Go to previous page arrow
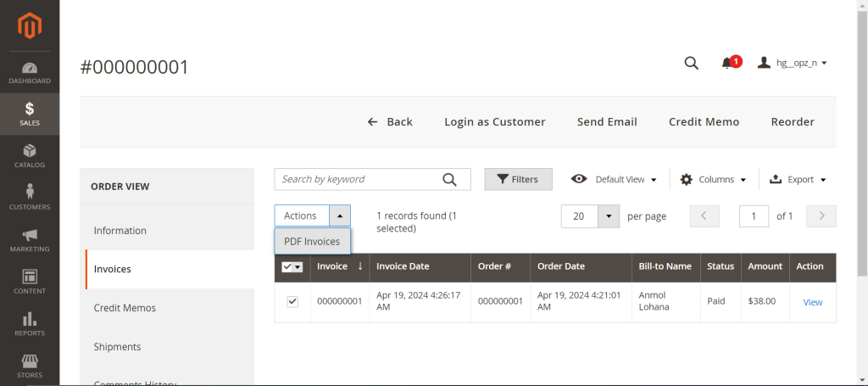 point(704,216)
